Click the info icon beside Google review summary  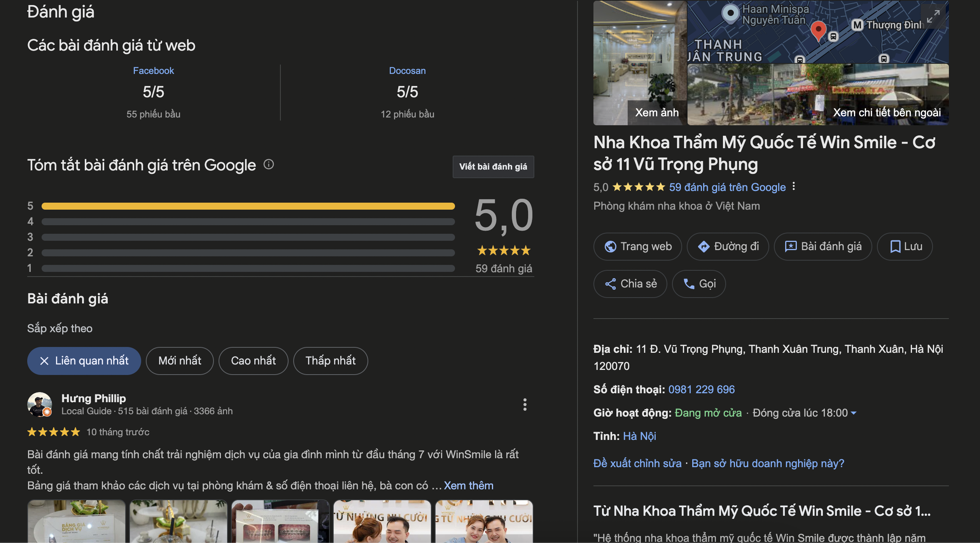point(269,165)
